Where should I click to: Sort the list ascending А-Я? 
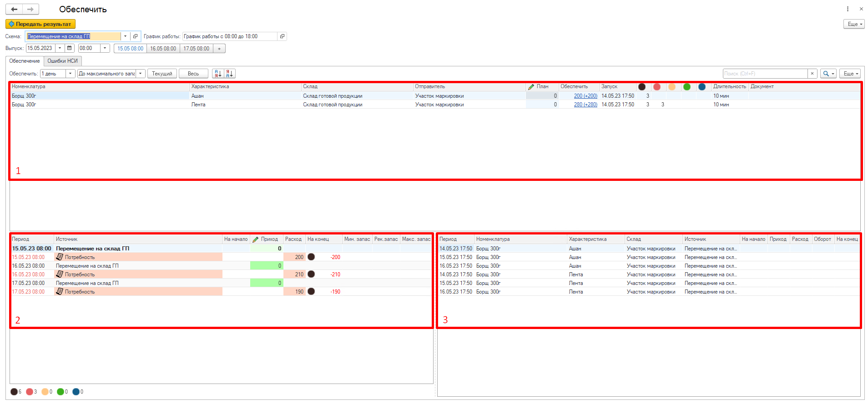pyautogui.click(x=218, y=74)
